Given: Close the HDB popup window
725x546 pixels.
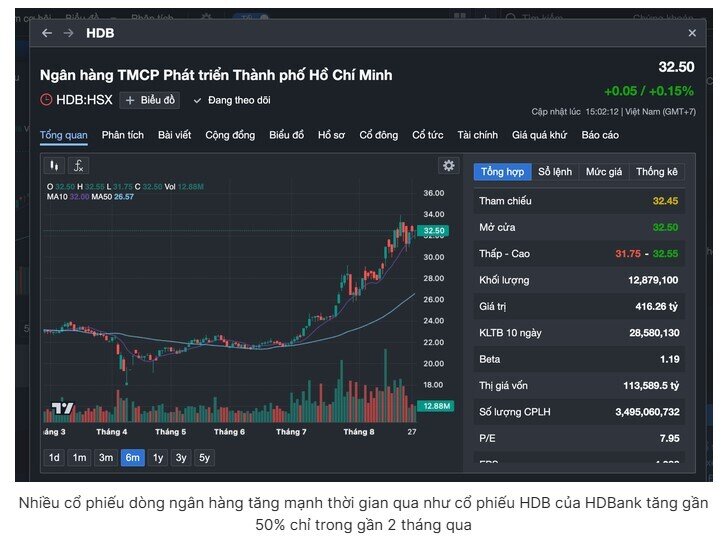Looking at the screenshot, I should click(692, 33).
